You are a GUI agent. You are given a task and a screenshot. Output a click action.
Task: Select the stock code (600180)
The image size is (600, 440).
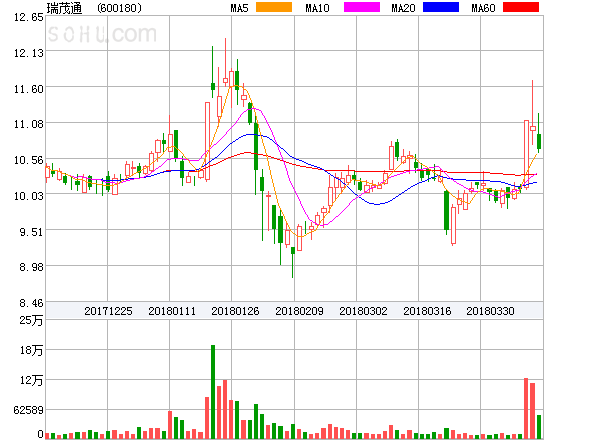119,8
